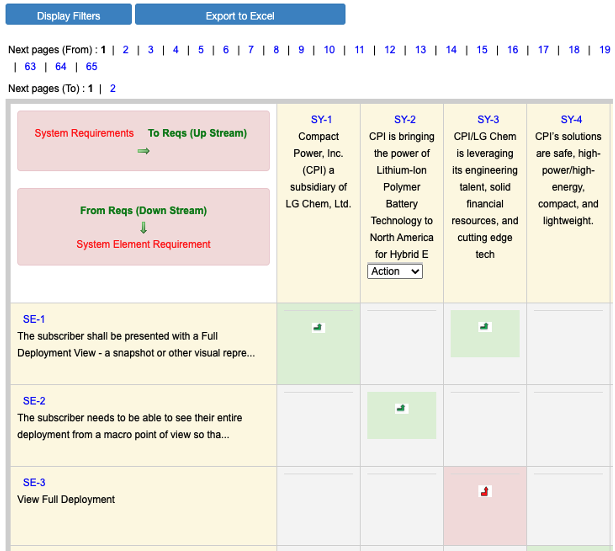Image resolution: width=615 pixels, height=551 pixels.
Task: Go to From page 65
Action: click(x=91, y=67)
